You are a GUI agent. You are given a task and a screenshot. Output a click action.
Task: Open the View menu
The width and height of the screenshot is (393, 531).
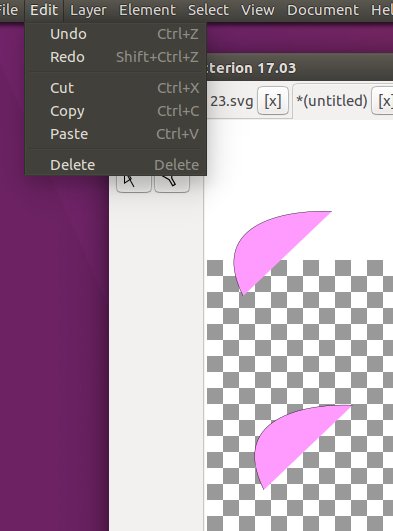click(x=257, y=10)
